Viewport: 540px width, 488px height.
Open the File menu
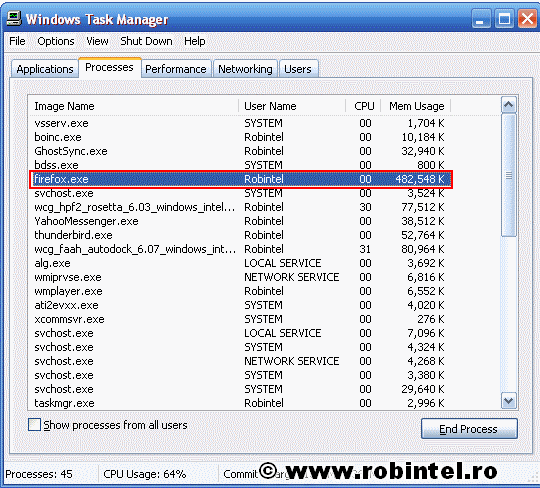tap(17, 41)
